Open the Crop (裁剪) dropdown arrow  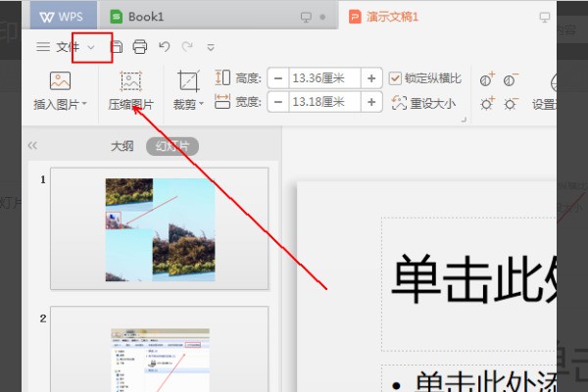click(x=201, y=104)
